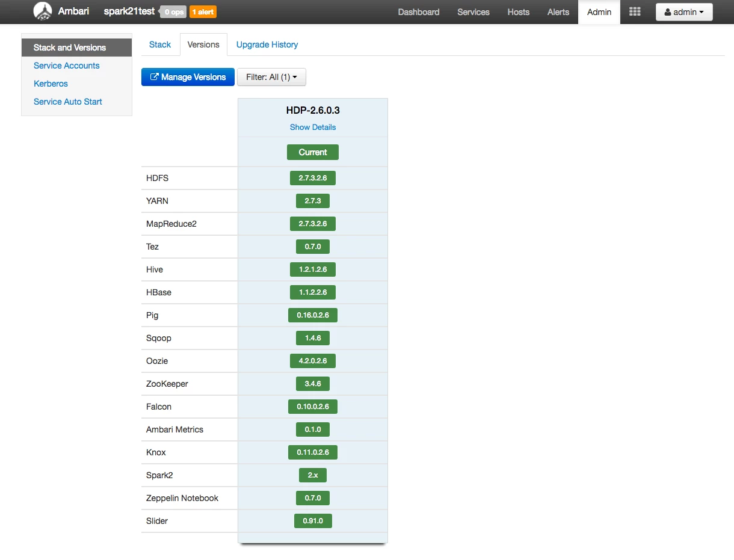This screenshot has width=734, height=560.
Task: Click the Falcon version badge 0.10.0.2.6
Action: [x=313, y=407]
